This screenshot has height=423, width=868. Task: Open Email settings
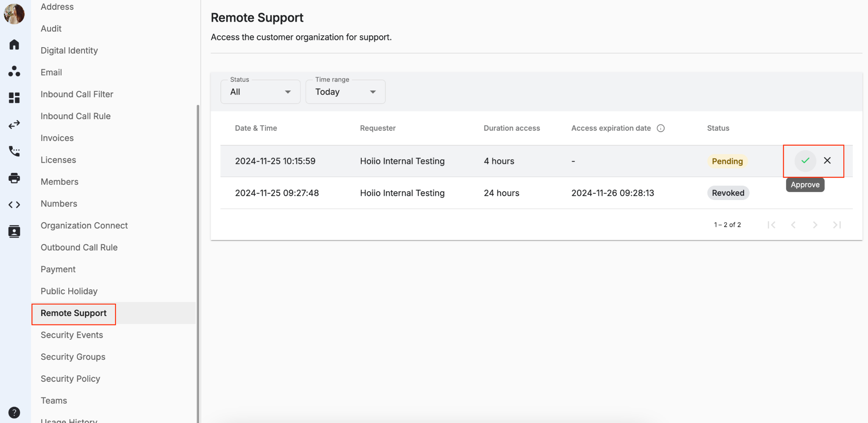click(x=51, y=72)
